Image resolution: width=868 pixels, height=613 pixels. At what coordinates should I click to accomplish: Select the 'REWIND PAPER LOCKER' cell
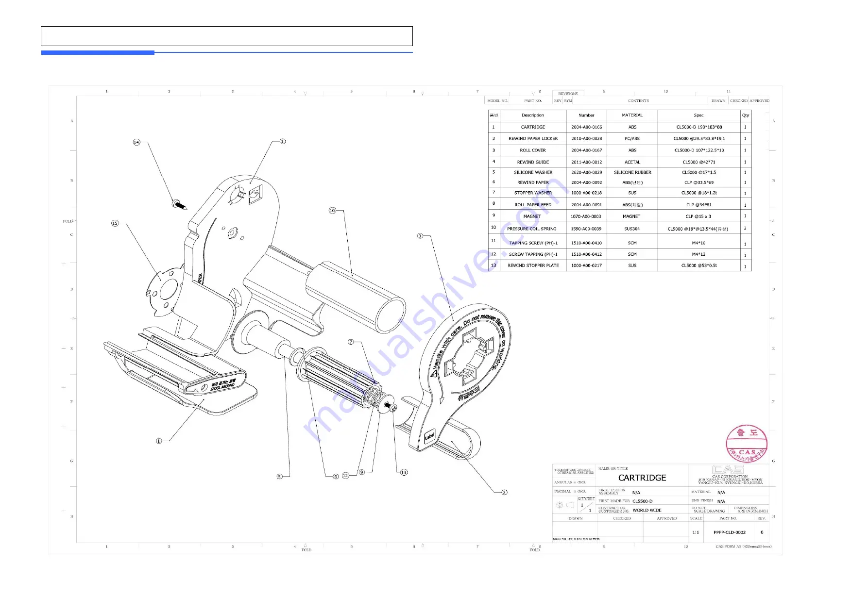533,139
